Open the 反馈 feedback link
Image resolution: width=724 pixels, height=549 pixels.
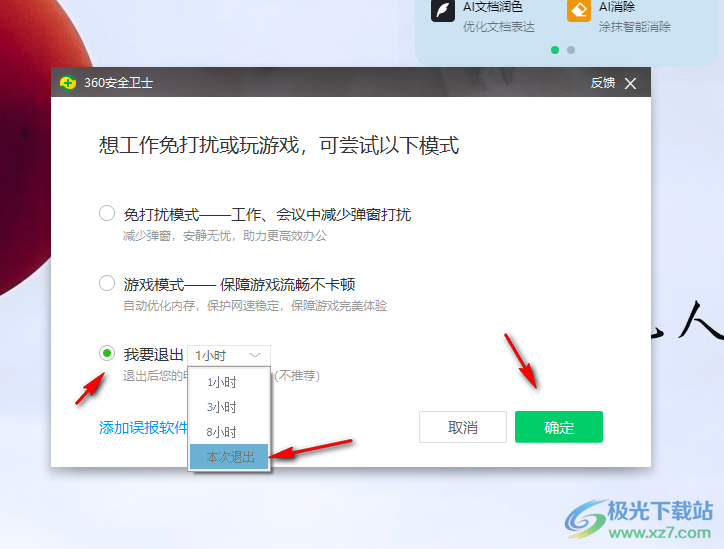pyautogui.click(x=603, y=83)
